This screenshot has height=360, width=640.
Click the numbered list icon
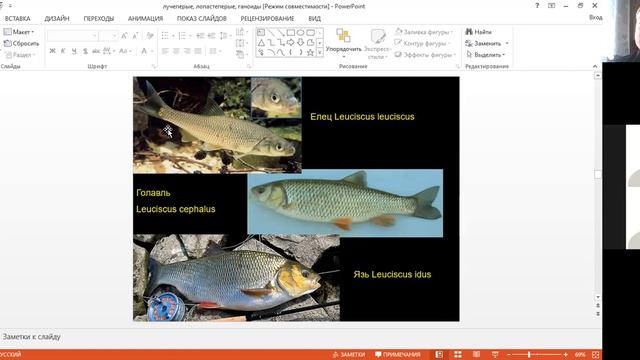tap(182, 36)
